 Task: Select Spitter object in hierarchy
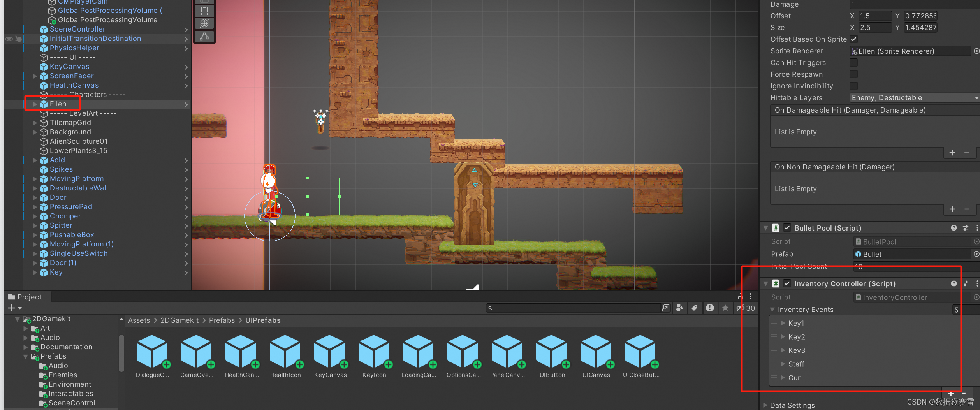(x=61, y=225)
